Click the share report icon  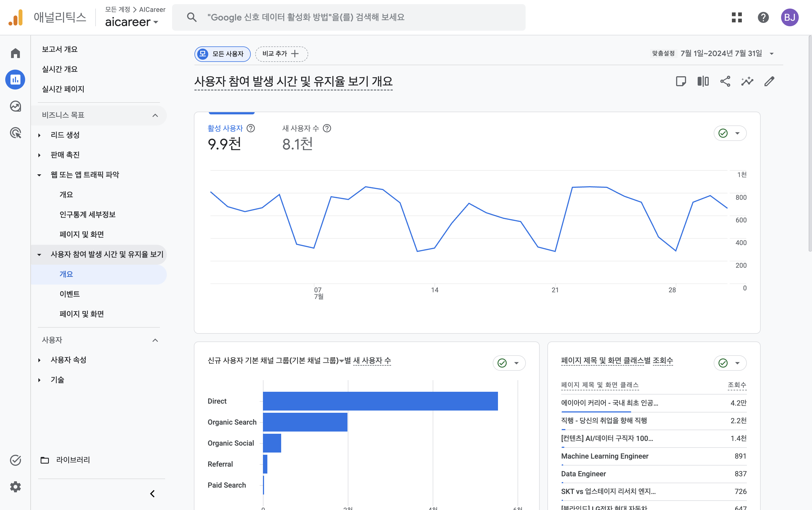coord(725,81)
